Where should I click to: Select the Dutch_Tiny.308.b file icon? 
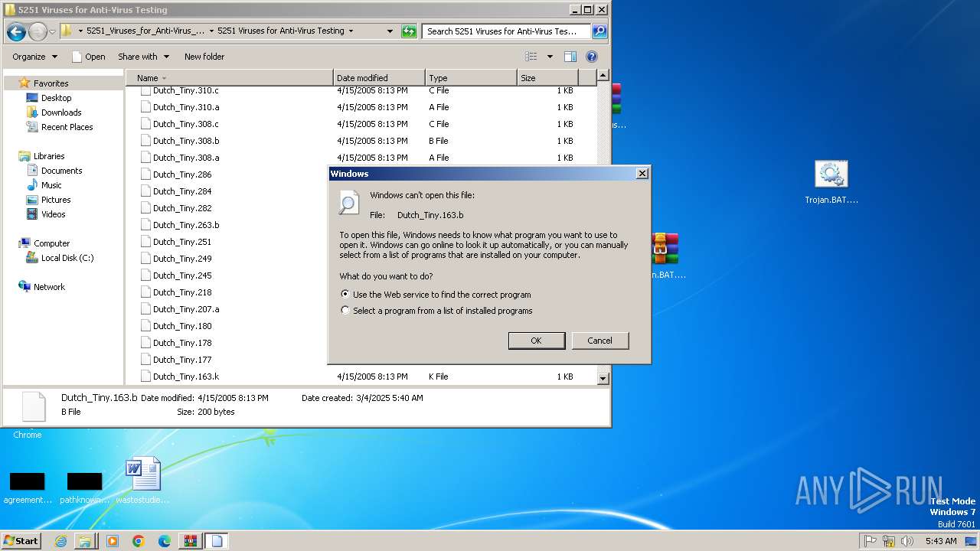click(x=145, y=141)
